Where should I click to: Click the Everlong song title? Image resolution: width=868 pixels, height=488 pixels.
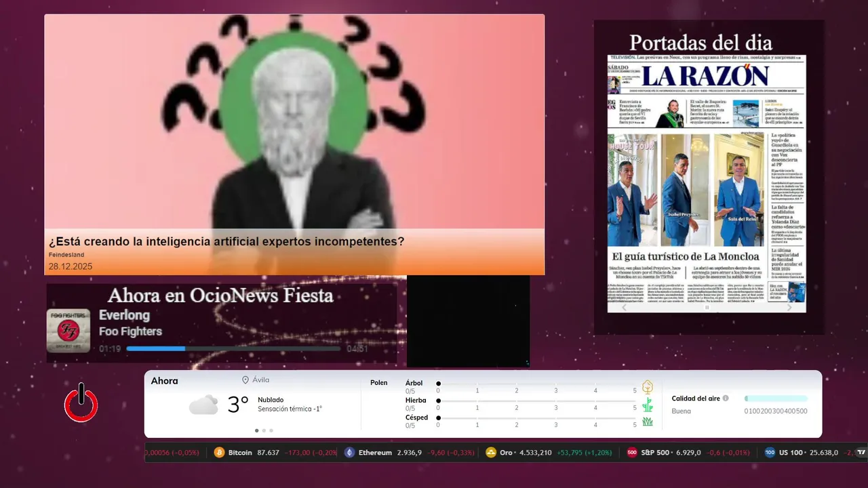[124, 315]
